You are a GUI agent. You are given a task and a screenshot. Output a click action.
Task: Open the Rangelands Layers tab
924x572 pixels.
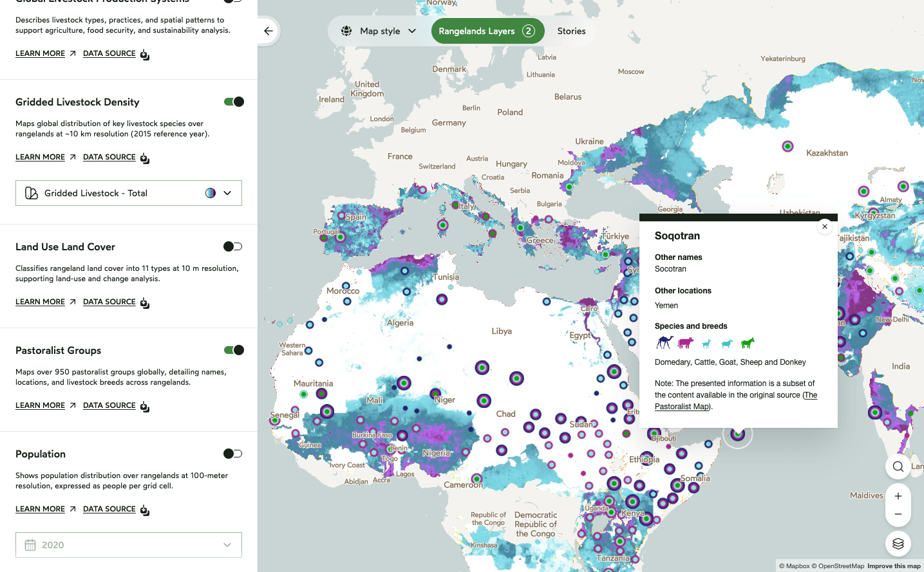tap(488, 31)
